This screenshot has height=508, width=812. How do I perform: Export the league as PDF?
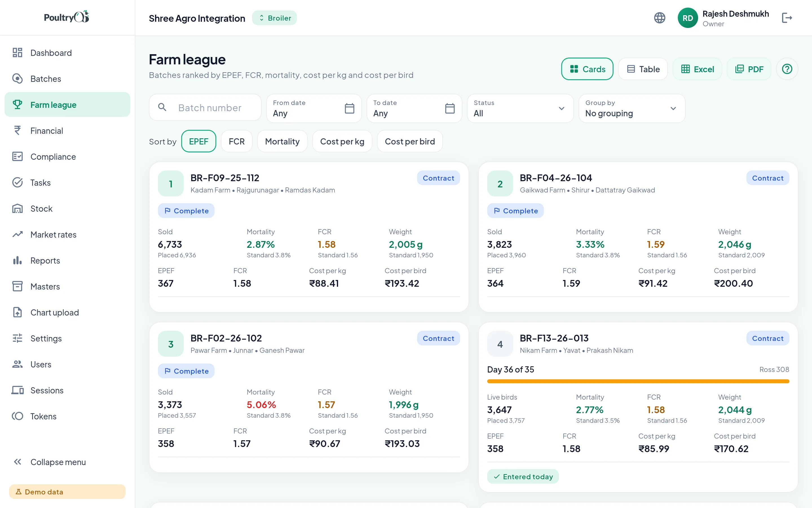[749, 69]
